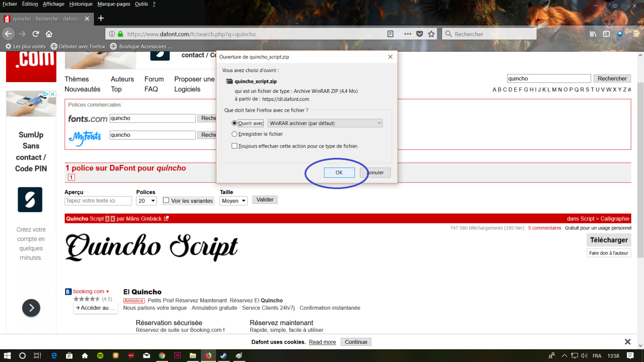
Task: Open a new browser tab
Action: pyautogui.click(x=100, y=18)
